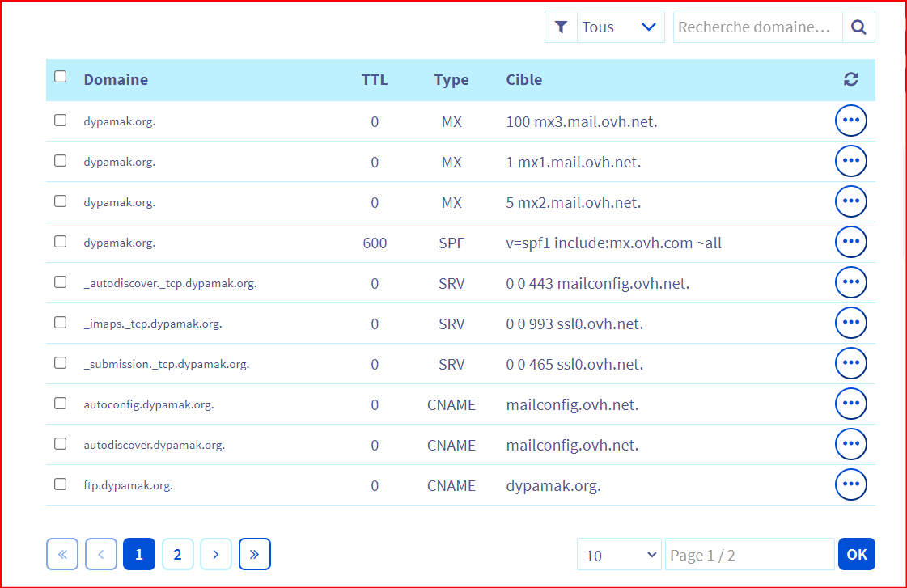
Task: Open actions menu for autoconfig.dypamak.org record
Action: click(x=850, y=404)
